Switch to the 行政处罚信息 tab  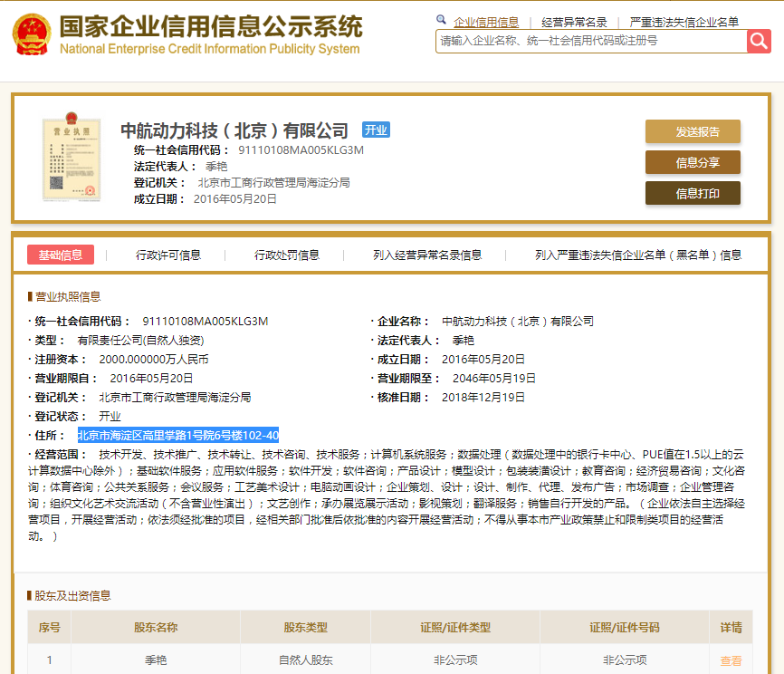point(287,255)
